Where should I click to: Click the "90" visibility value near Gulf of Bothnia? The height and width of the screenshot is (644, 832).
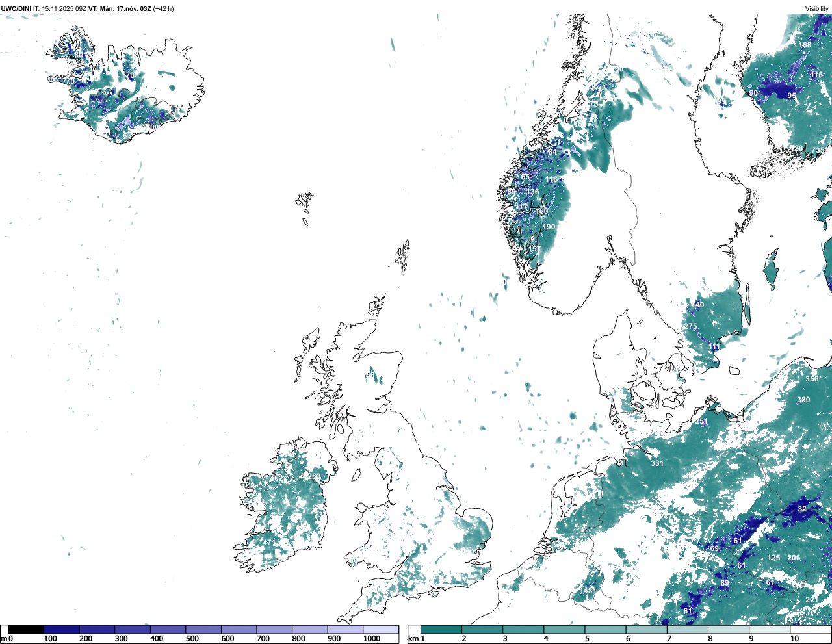point(753,93)
